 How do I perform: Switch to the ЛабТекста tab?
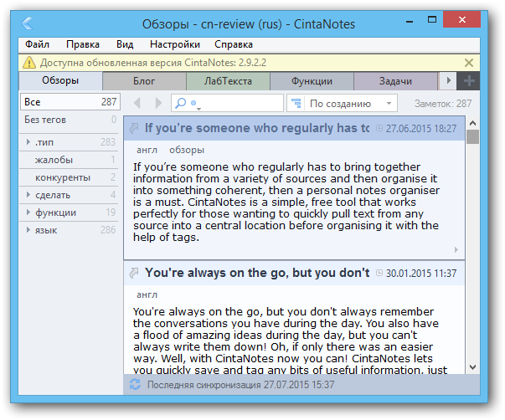(x=228, y=81)
